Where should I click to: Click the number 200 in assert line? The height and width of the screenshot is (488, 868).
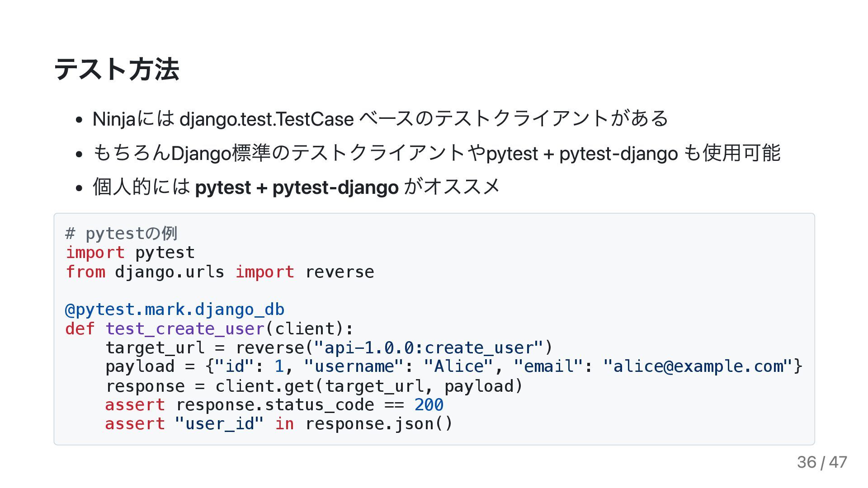tap(429, 404)
